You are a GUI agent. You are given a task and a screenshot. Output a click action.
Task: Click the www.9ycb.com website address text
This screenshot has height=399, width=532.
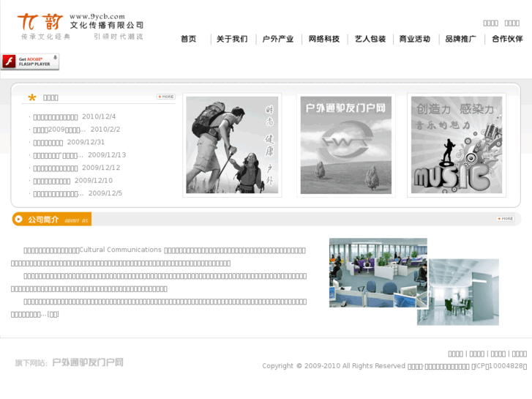pyautogui.click(x=97, y=17)
